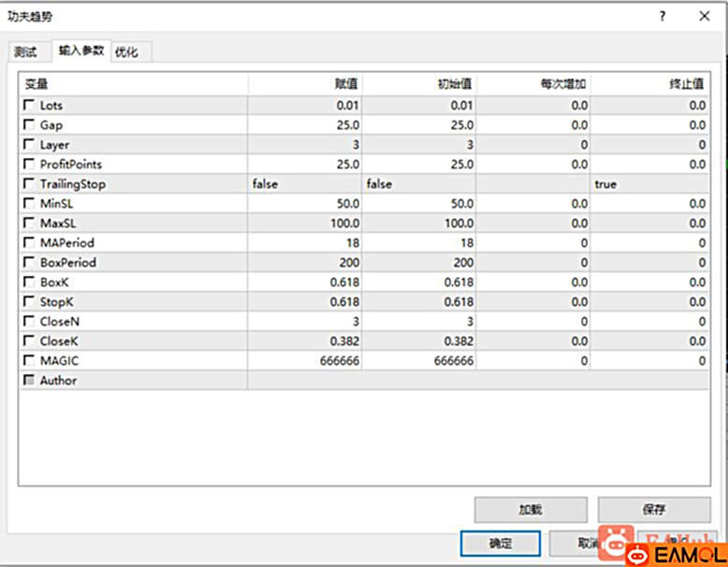Tick the MAGIC parameter checkbox

[x=29, y=360]
